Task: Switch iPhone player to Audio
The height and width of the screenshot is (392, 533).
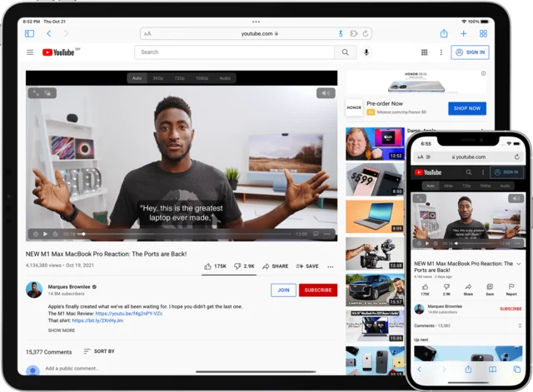Action: click(x=505, y=186)
